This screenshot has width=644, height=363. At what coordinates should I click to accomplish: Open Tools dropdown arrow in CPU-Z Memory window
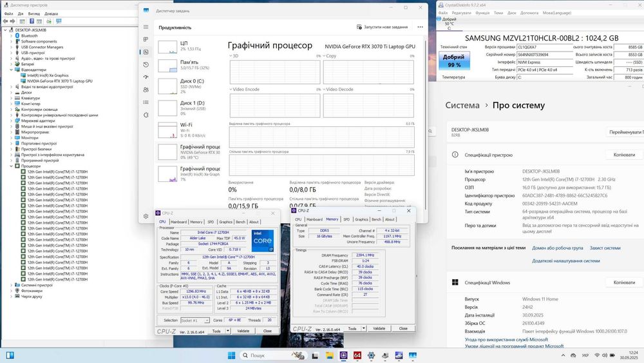[363, 328]
